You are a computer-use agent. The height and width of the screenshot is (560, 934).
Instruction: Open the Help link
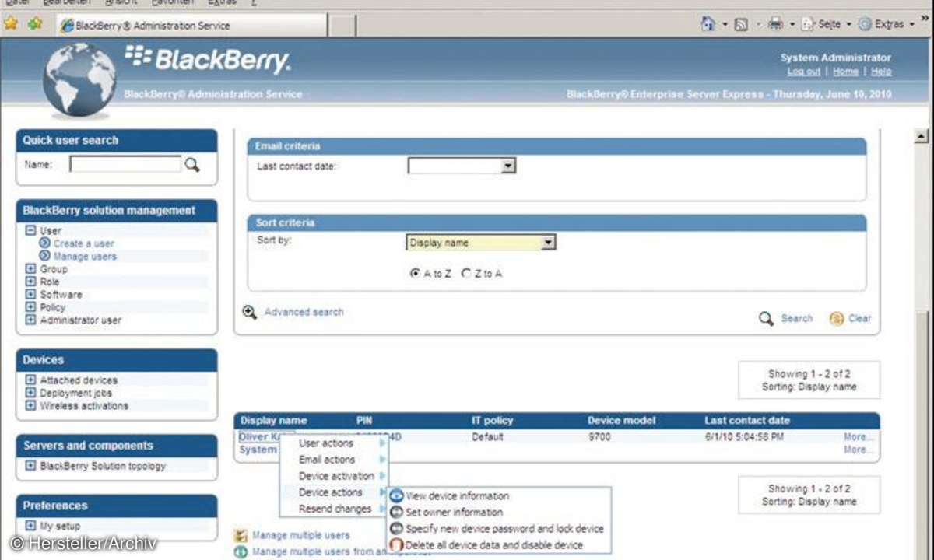[881, 72]
